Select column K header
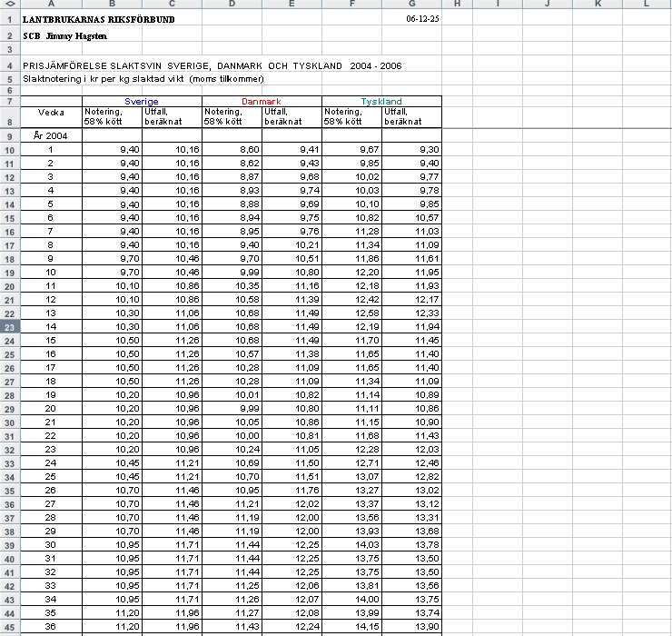The height and width of the screenshot is (636, 672). (x=598, y=4)
